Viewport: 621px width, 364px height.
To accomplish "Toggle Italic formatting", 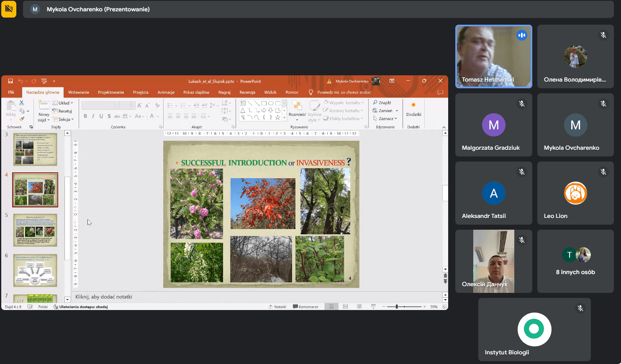I will tap(93, 116).
